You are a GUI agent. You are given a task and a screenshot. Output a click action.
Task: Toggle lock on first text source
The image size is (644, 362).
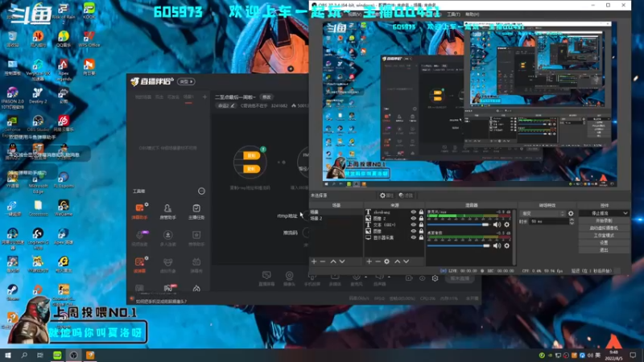(421, 212)
